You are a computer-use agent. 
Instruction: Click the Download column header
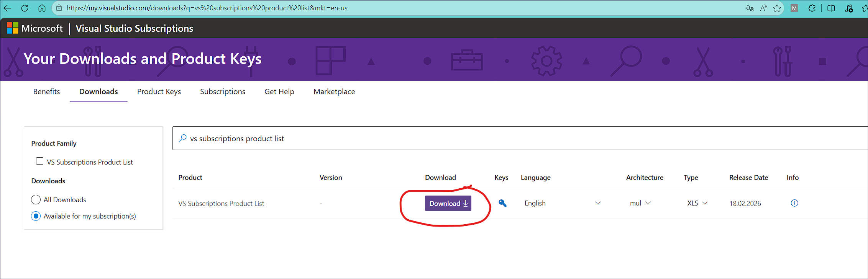[440, 178]
